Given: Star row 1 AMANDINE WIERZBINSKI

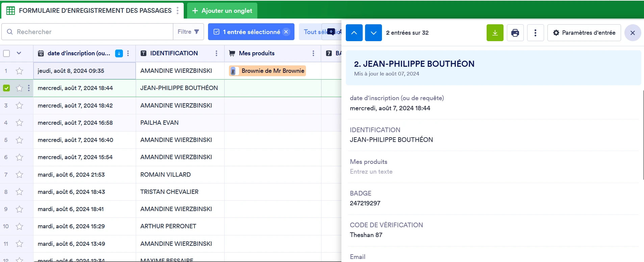Looking at the screenshot, I should tap(20, 71).
